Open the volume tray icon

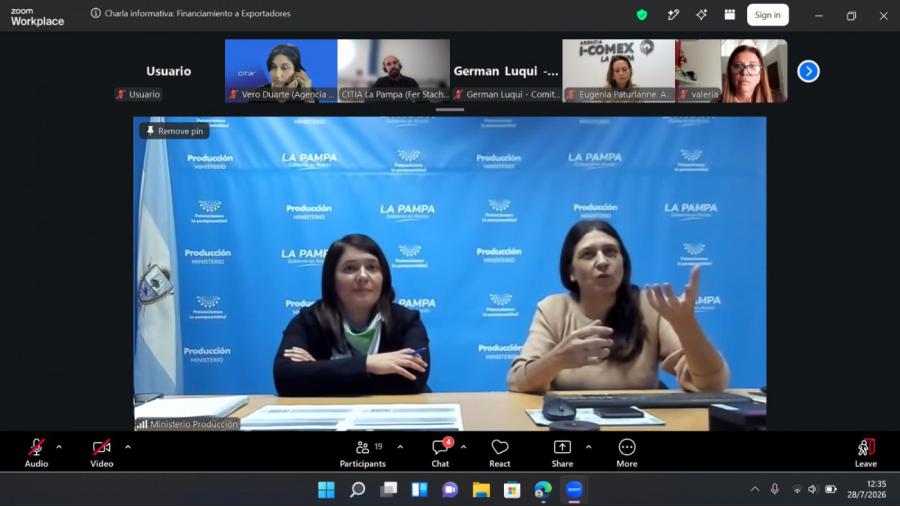point(812,489)
